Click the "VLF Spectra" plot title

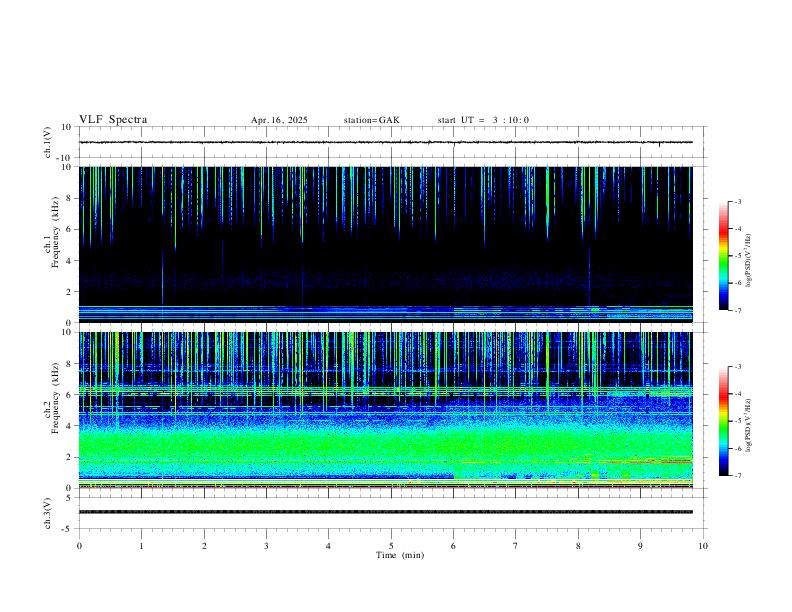113,120
